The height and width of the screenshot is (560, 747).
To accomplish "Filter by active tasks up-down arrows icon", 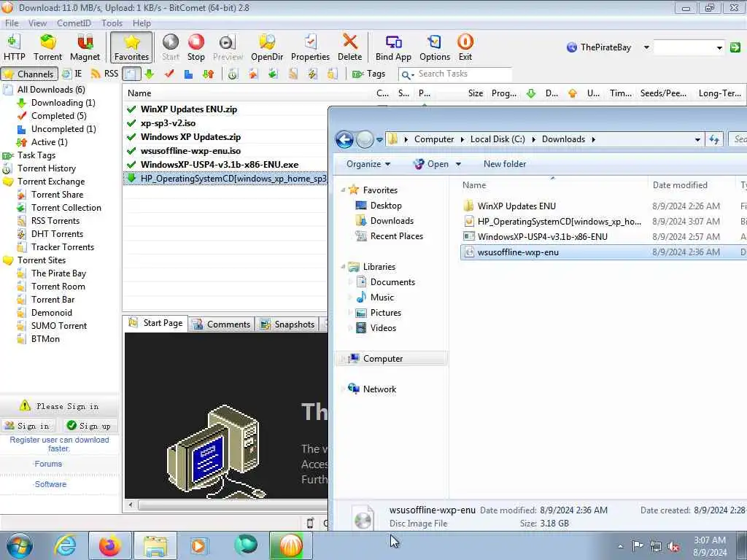I will (x=208, y=74).
